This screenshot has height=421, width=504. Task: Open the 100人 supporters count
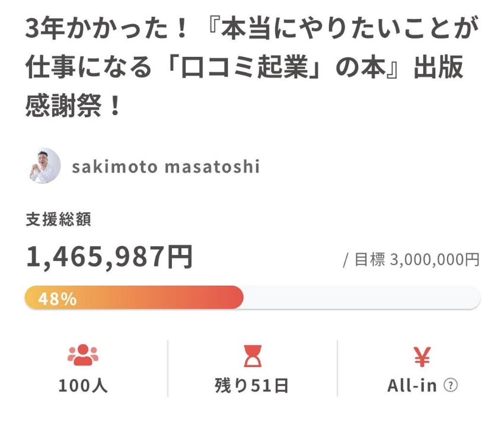coord(83,385)
